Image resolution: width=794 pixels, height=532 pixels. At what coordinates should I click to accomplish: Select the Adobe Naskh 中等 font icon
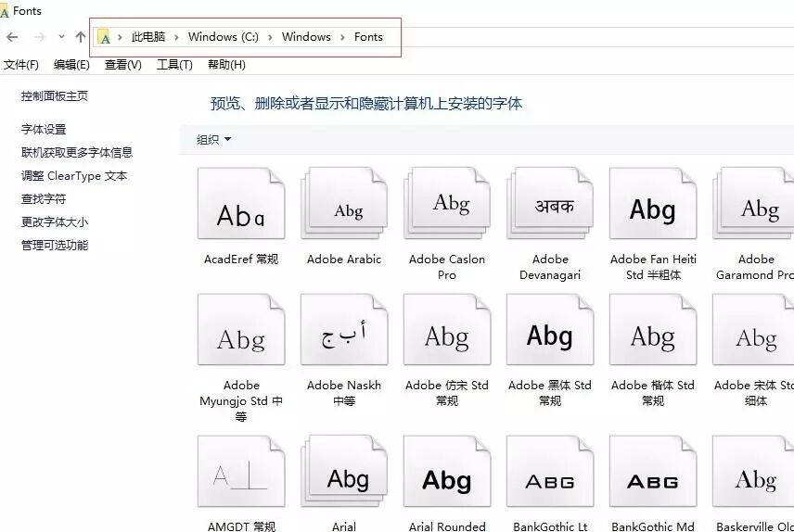pyautogui.click(x=344, y=330)
